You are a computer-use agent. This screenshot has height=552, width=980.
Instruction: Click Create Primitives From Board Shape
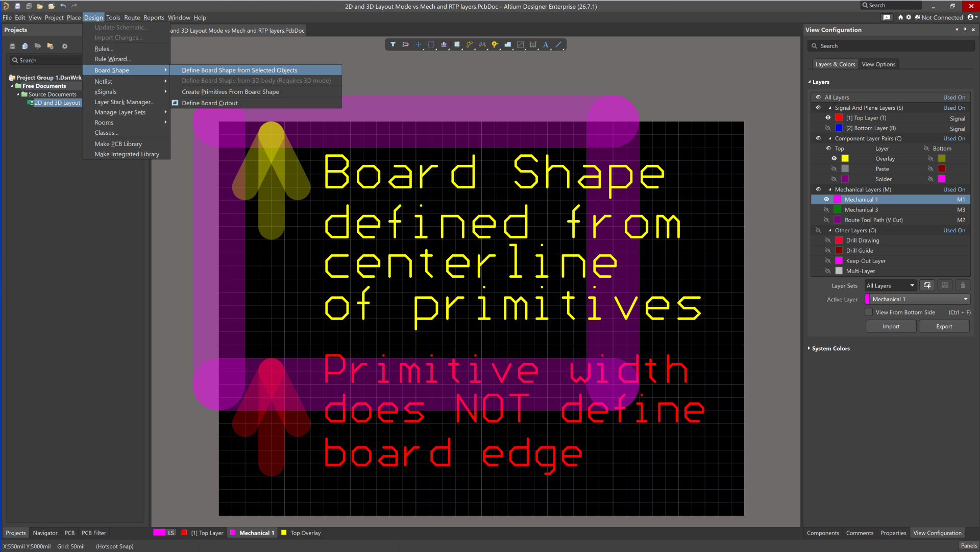(255, 92)
